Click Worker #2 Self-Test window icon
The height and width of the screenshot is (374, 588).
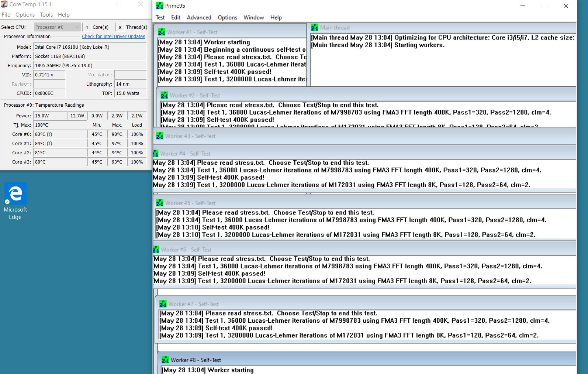[x=164, y=95]
